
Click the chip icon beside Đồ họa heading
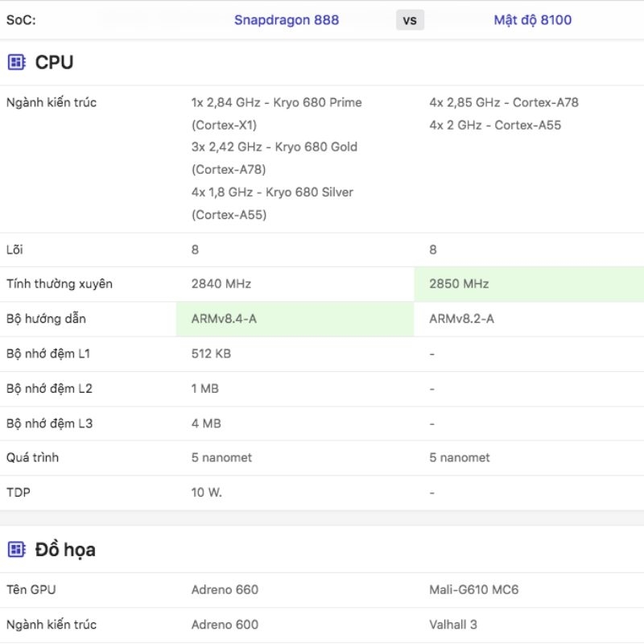pyautogui.click(x=16, y=550)
